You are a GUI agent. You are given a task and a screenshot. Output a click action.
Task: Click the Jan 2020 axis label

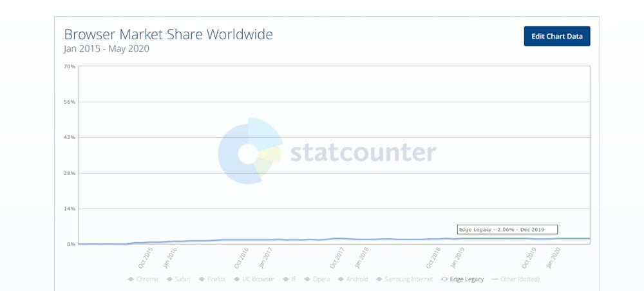(x=554, y=258)
